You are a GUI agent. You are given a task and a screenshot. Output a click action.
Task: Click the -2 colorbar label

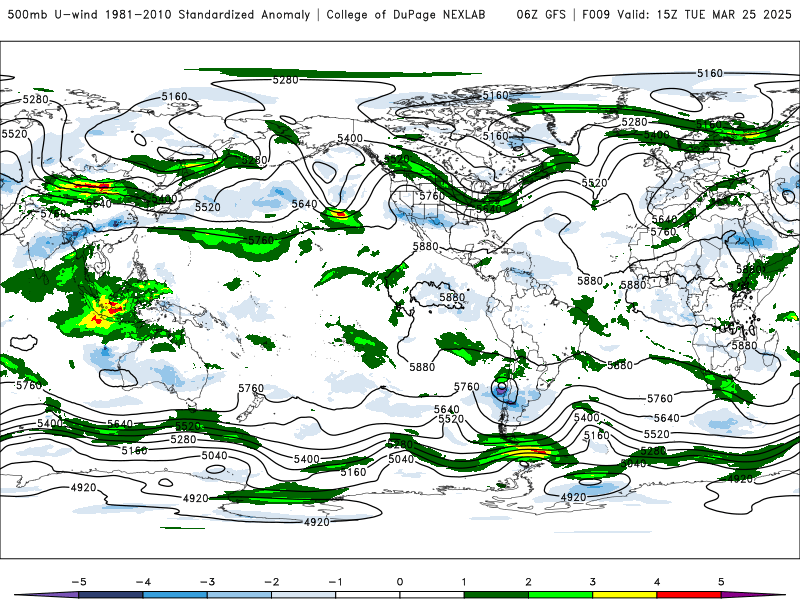(x=271, y=582)
